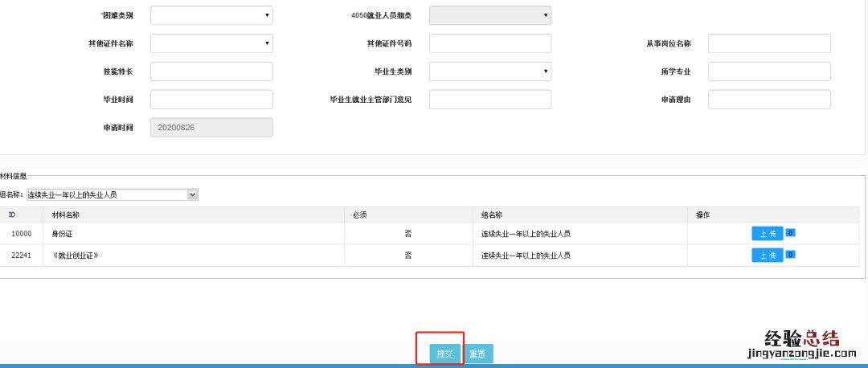Screen dimensions: 868x368
Task: Click the count badge beside 身份证 upload
Action: coord(791,233)
